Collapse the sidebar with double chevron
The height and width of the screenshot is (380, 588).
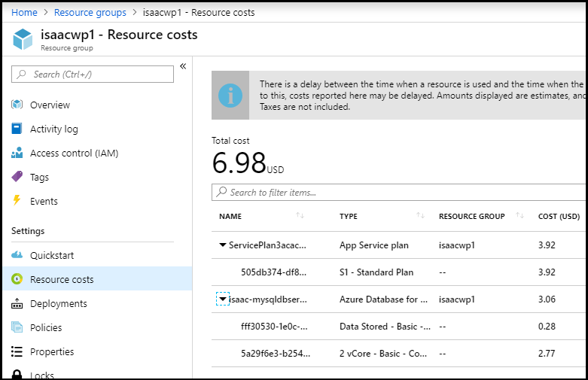183,66
